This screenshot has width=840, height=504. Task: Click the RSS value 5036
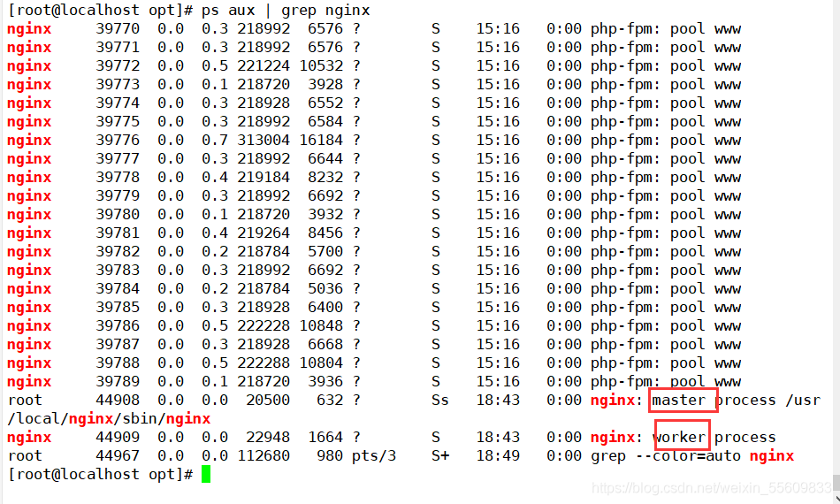325,288
